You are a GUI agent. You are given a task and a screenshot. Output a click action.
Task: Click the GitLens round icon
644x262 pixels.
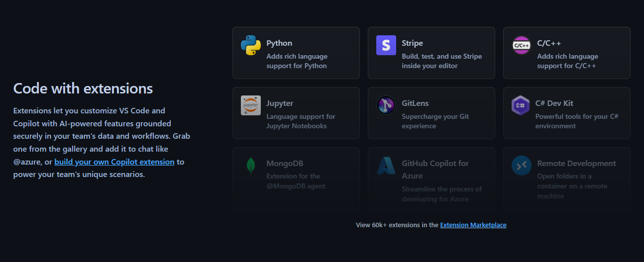pos(386,105)
